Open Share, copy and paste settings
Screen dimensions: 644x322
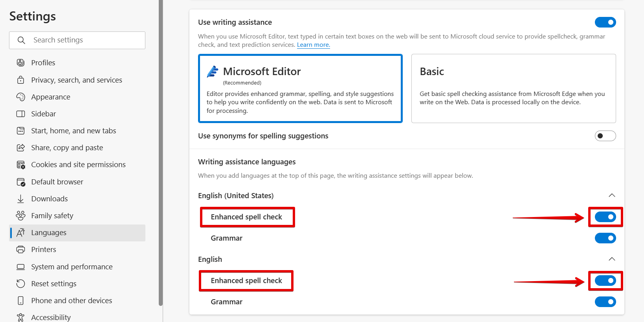(x=67, y=148)
